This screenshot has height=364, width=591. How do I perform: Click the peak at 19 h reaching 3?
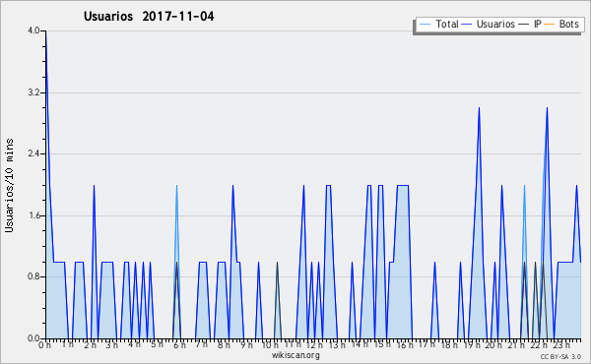point(479,108)
